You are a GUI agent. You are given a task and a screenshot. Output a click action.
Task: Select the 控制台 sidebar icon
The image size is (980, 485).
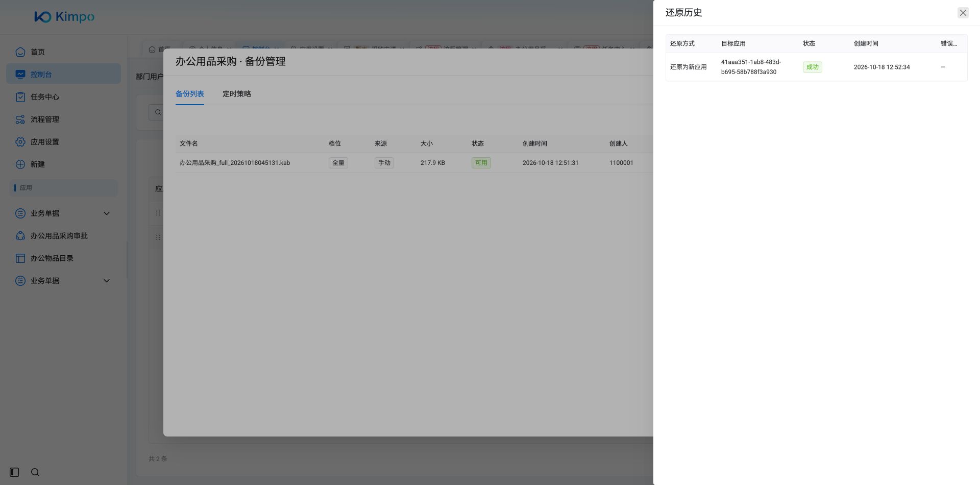[x=20, y=74]
